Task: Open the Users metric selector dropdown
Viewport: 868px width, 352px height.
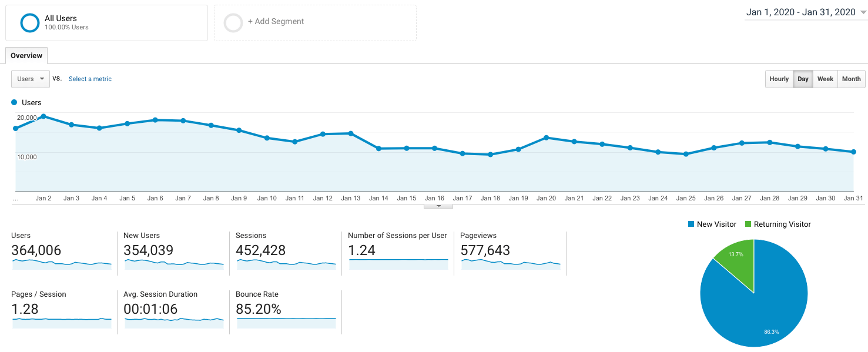Action: click(x=30, y=78)
